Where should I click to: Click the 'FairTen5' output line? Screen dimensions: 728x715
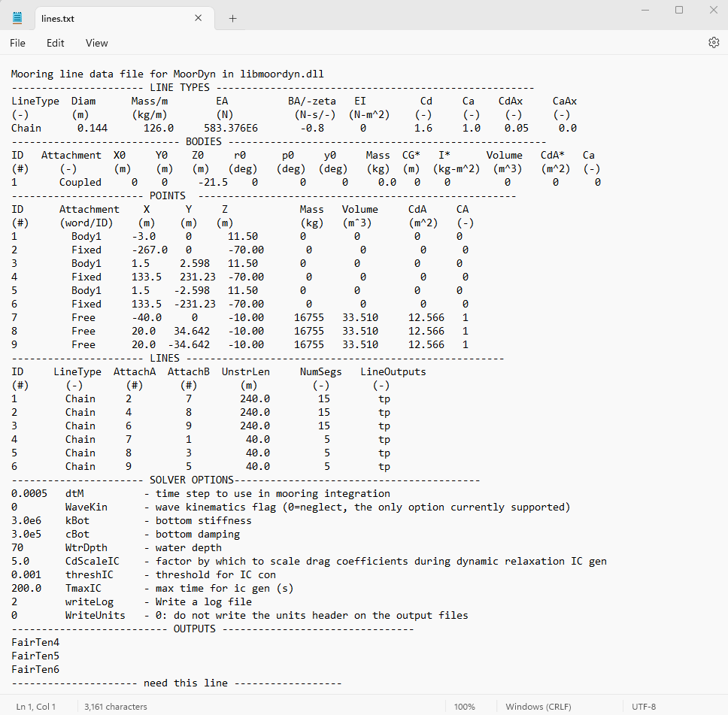(35, 656)
